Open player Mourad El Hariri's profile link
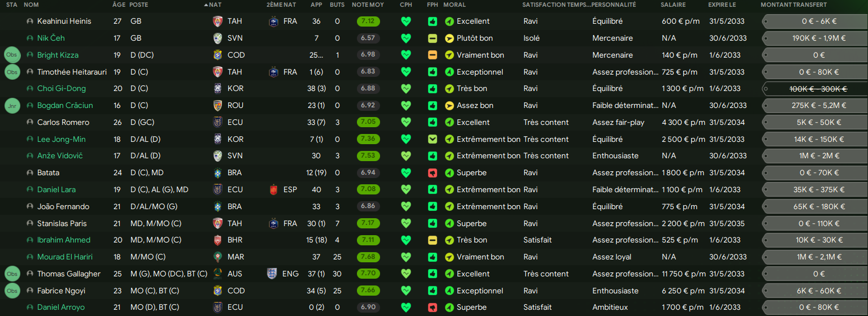This screenshot has width=868, height=316. coord(65,257)
